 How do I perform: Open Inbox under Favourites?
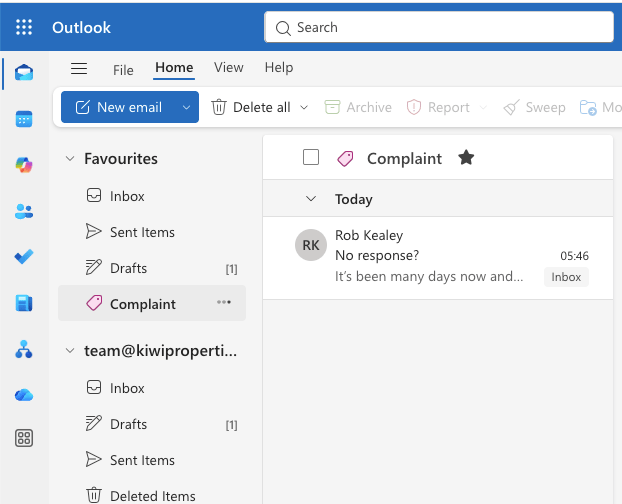pyautogui.click(x=152, y=196)
